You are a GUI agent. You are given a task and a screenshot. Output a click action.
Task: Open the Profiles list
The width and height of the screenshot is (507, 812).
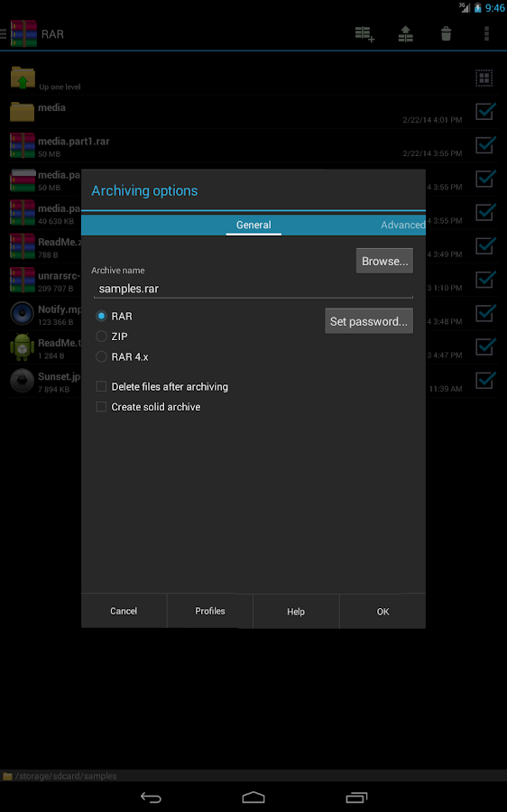209,611
